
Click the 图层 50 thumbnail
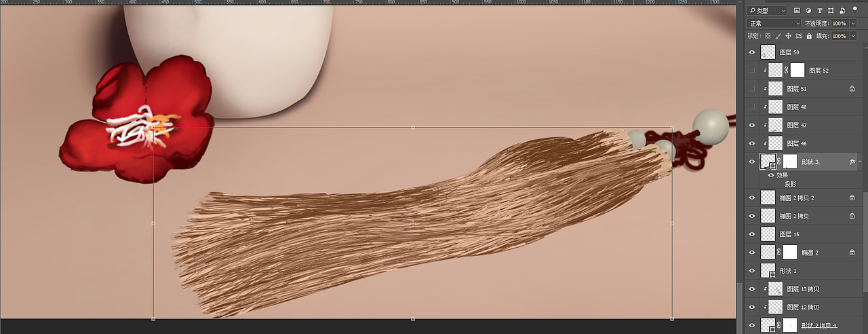(x=768, y=52)
